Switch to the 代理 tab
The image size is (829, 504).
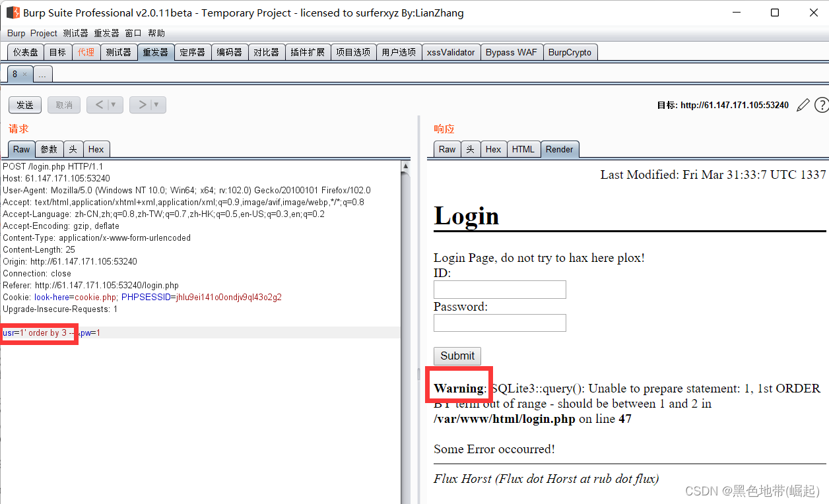pos(86,52)
